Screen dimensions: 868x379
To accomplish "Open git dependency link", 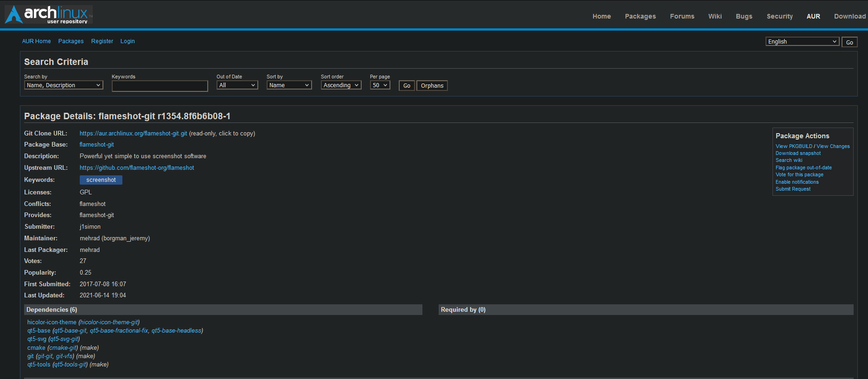I will (x=31, y=356).
